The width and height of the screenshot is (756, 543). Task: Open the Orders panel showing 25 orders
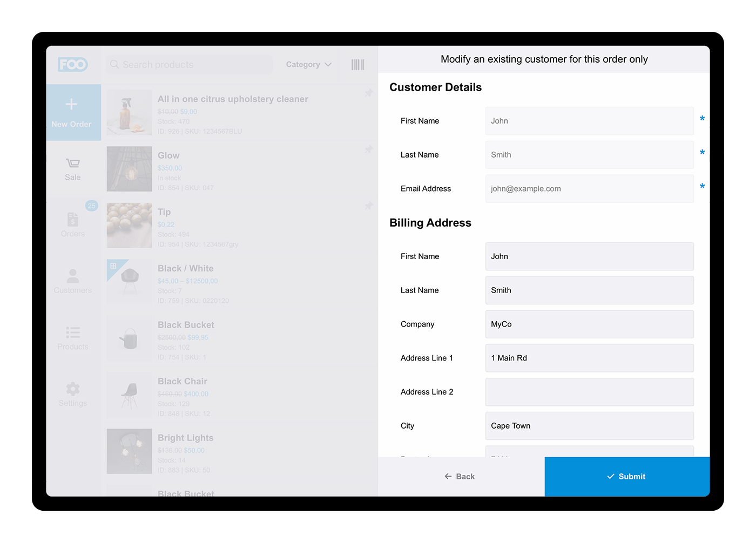[x=73, y=225]
